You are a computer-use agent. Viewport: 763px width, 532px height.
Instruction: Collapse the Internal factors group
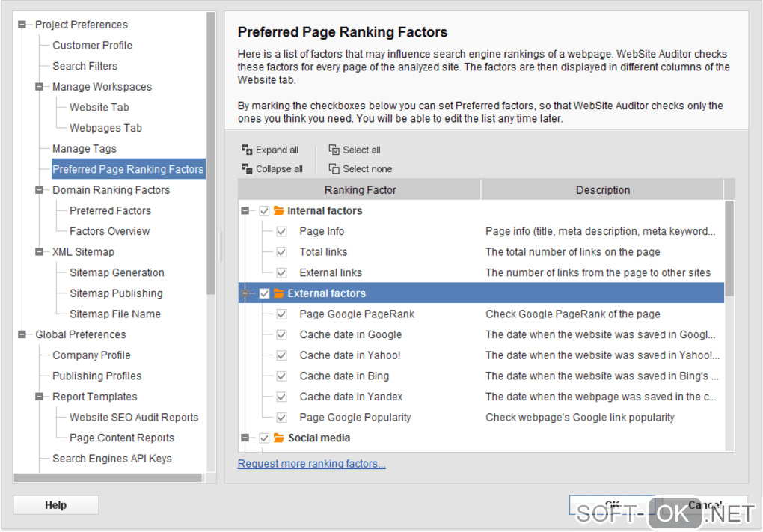[245, 211]
